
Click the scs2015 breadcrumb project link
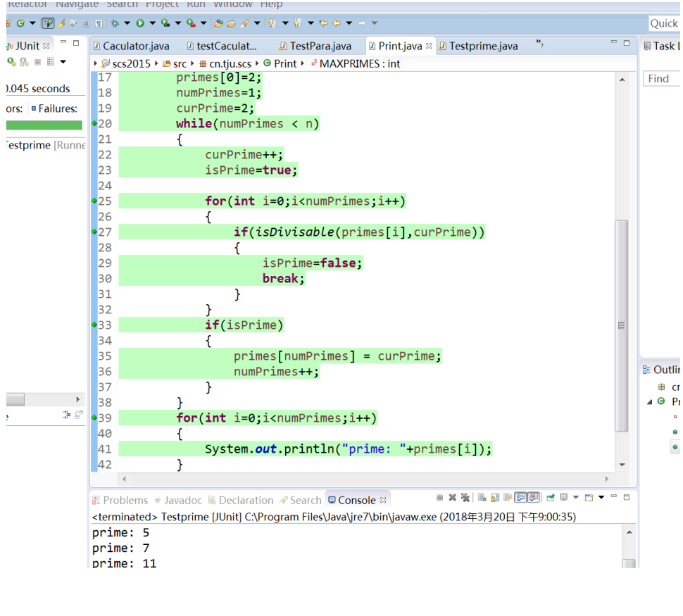pyautogui.click(x=131, y=63)
